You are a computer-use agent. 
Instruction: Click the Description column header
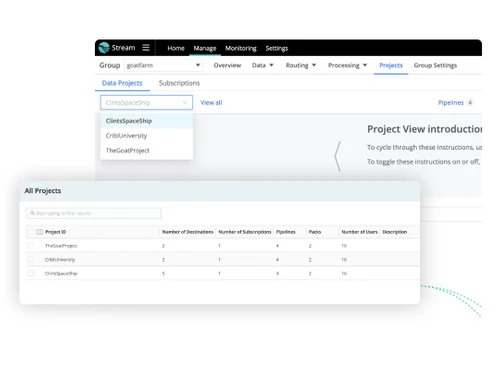tap(395, 232)
